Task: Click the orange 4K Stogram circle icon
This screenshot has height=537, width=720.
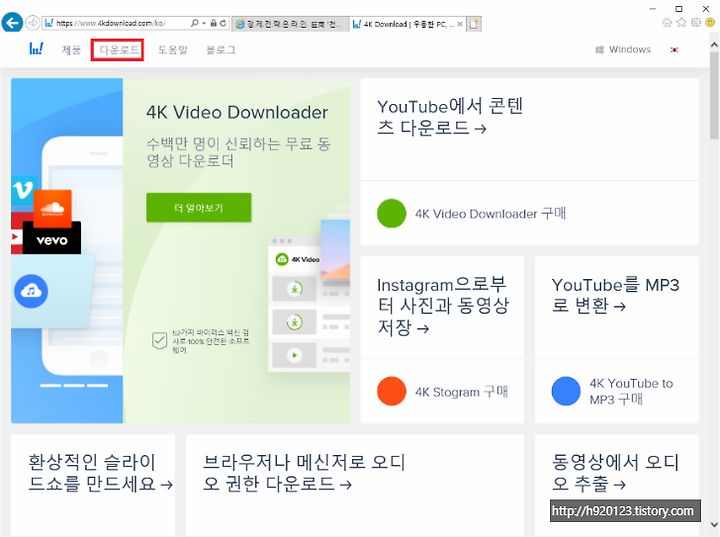Action: coord(392,391)
